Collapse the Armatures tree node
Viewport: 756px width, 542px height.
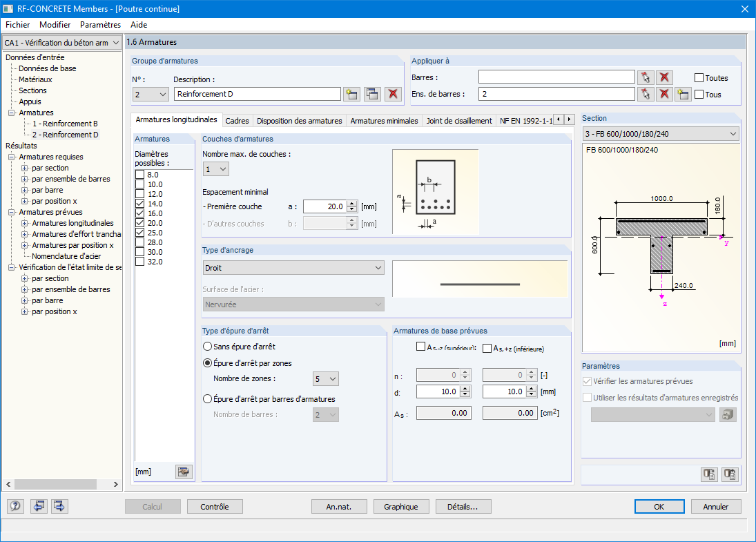tap(12, 113)
